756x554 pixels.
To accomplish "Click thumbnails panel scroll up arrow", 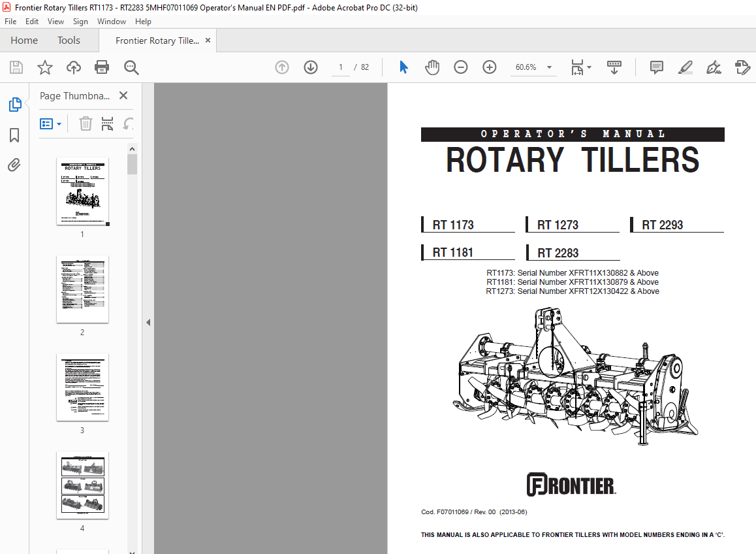I will tap(132, 149).
